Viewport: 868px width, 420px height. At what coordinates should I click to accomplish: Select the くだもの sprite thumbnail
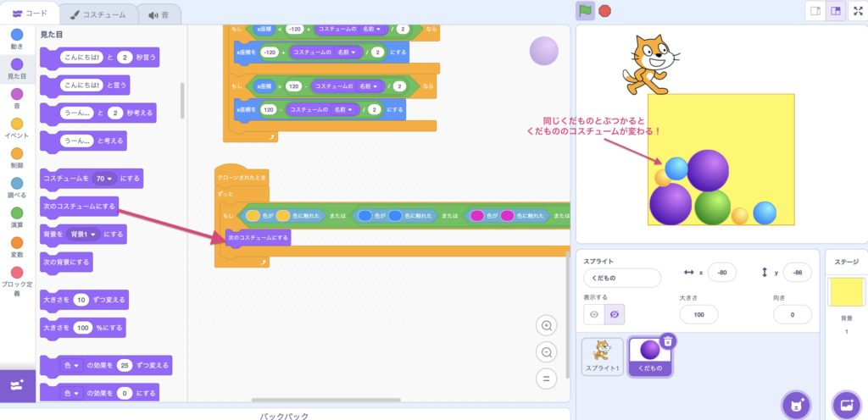[x=650, y=357]
